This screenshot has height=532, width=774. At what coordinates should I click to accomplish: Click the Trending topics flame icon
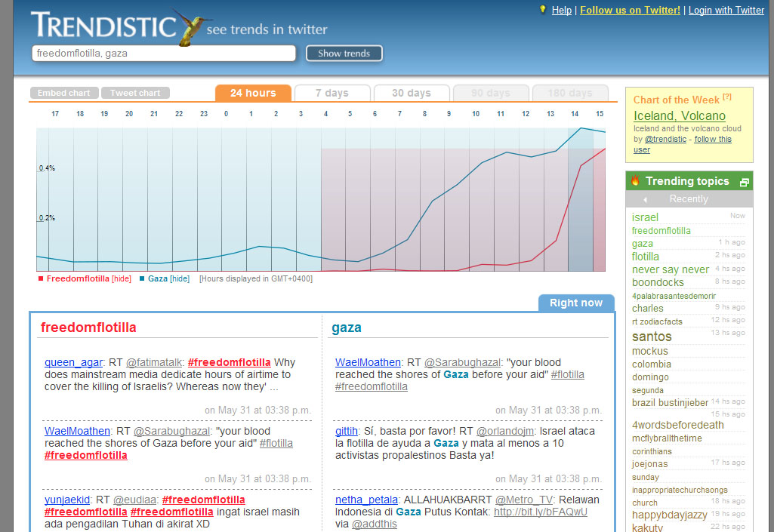click(x=635, y=180)
